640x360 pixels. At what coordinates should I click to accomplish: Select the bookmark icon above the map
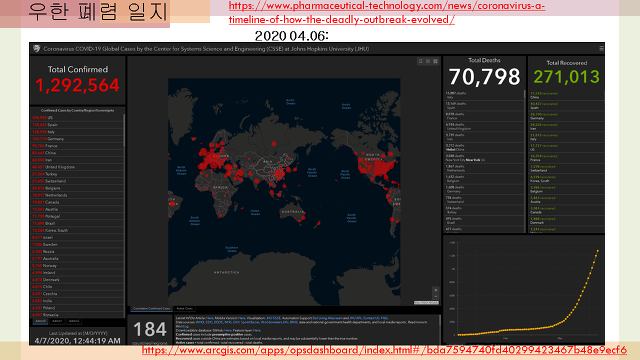point(420,61)
